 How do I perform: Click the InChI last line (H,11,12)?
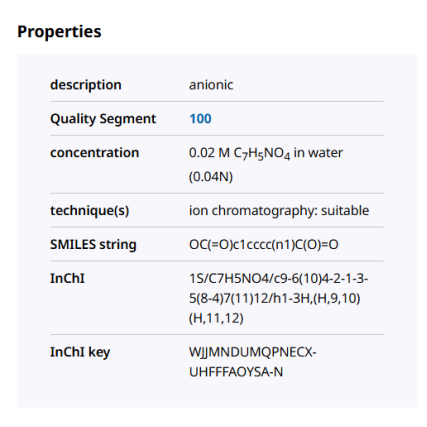tap(216, 318)
